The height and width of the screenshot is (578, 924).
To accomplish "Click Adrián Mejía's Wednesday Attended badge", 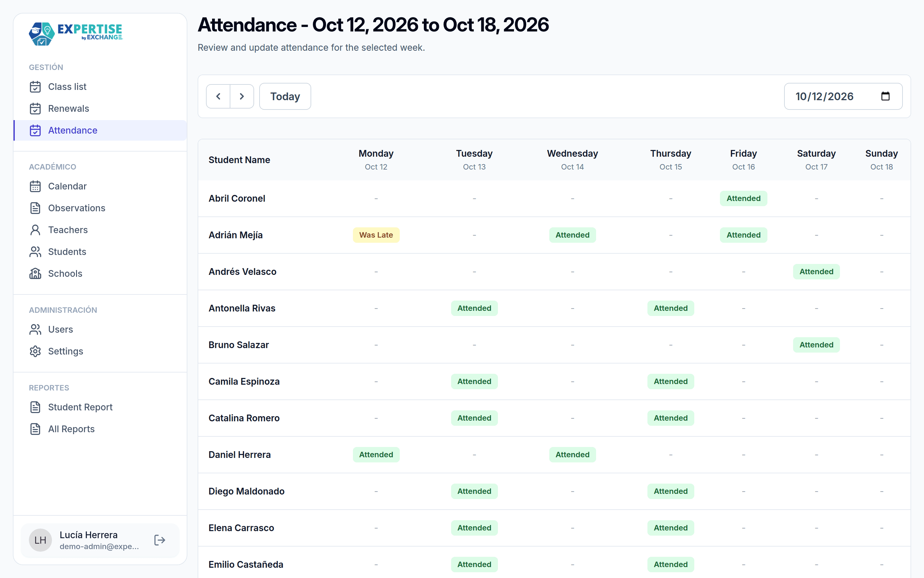I will 572,235.
